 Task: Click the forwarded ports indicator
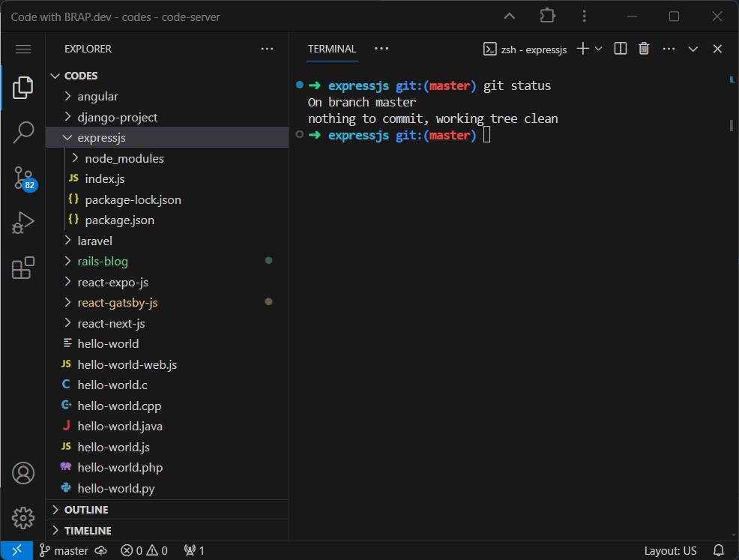[193, 550]
